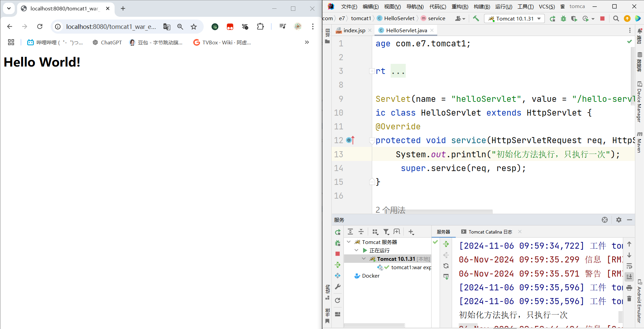Show more Chrome bookmarks with double chevron

point(307,42)
